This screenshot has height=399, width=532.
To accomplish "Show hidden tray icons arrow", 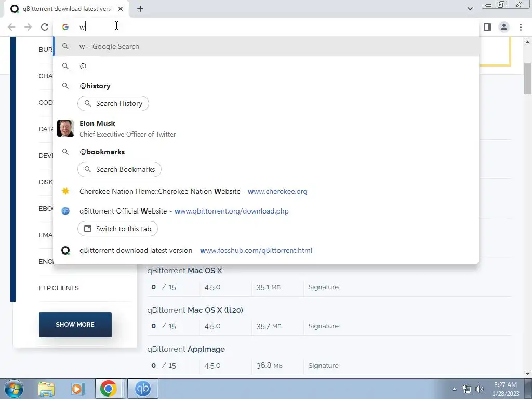I will tap(454, 389).
